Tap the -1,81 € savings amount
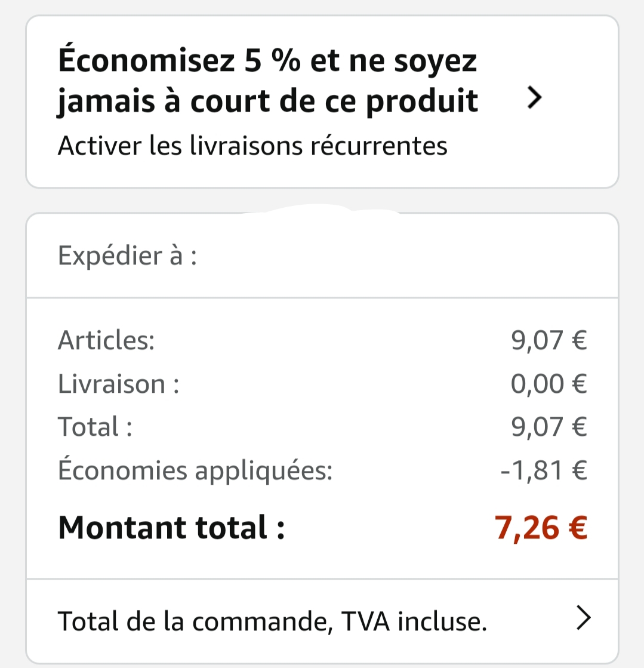644x668 pixels. (x=543, y=470)
